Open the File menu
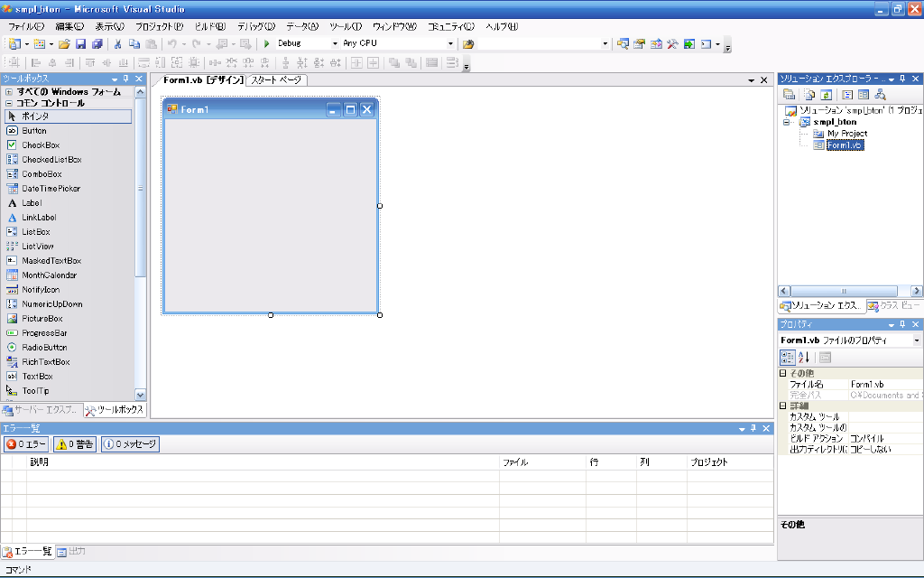The image size is (924, 578). click(26, 26)
